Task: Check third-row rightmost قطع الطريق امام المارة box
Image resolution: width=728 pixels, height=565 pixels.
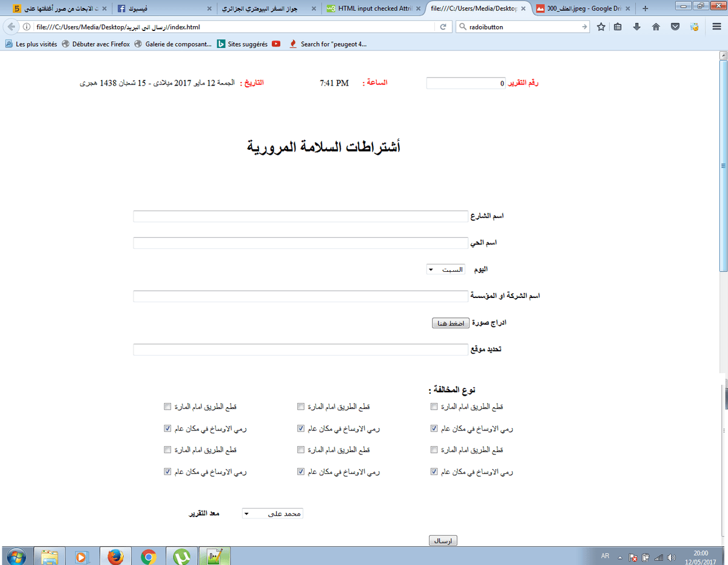Action: [434, 450]
